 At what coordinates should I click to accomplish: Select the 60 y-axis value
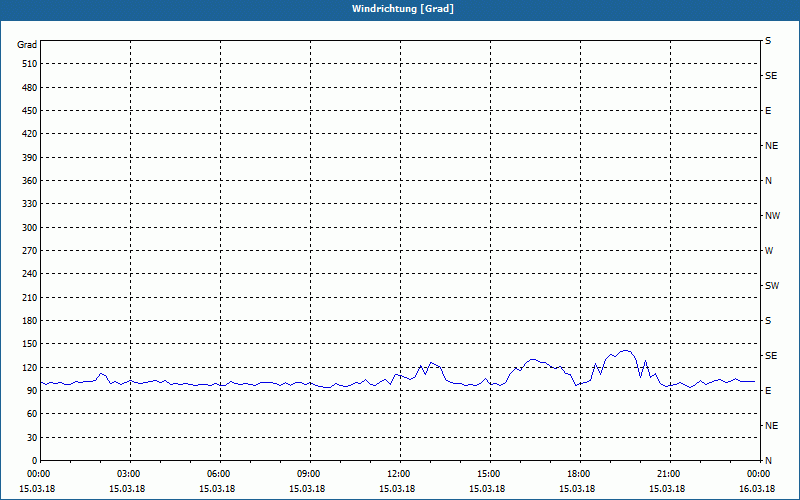pyautogui.click(x=32, y=414)
